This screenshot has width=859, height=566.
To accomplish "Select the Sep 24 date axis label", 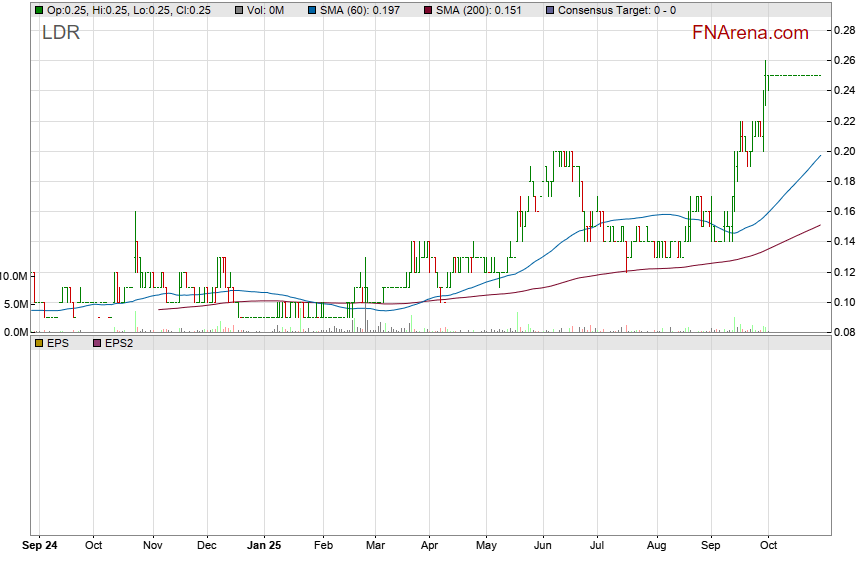I will point(39,547).
